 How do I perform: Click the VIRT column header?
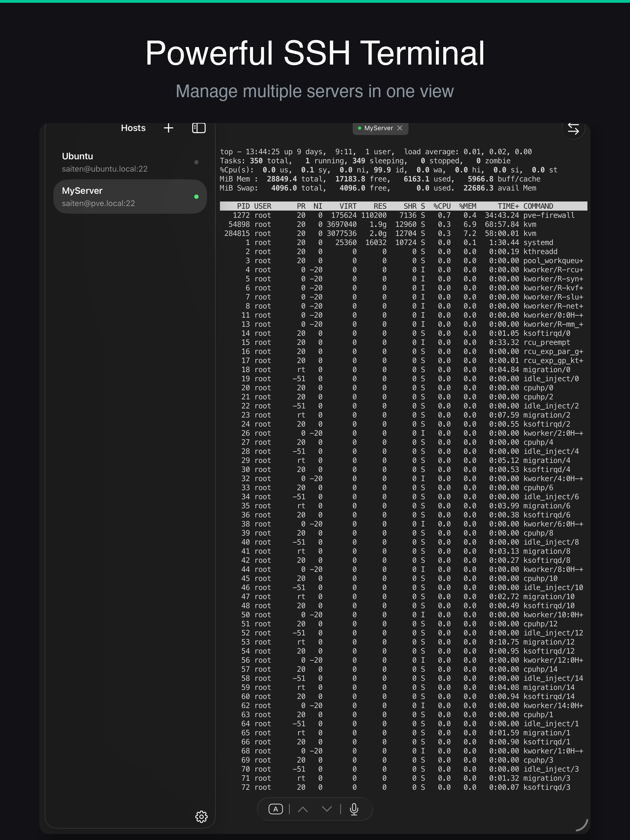point(348,206)
